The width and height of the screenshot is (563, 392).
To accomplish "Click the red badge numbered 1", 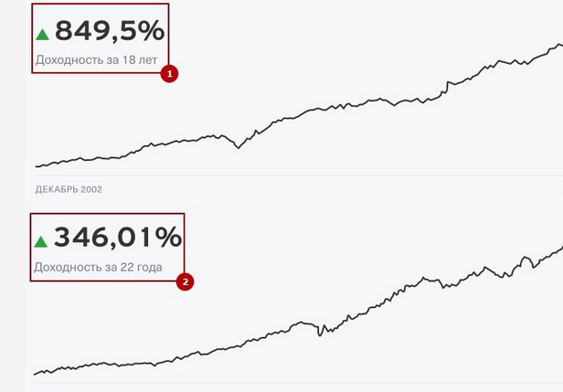I will coord(168,73).
